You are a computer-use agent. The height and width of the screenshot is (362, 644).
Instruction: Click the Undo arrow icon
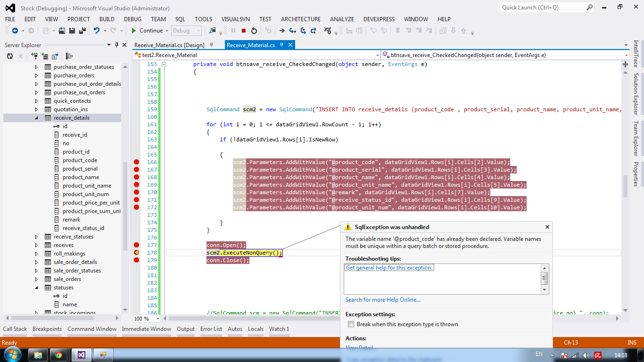97,31
